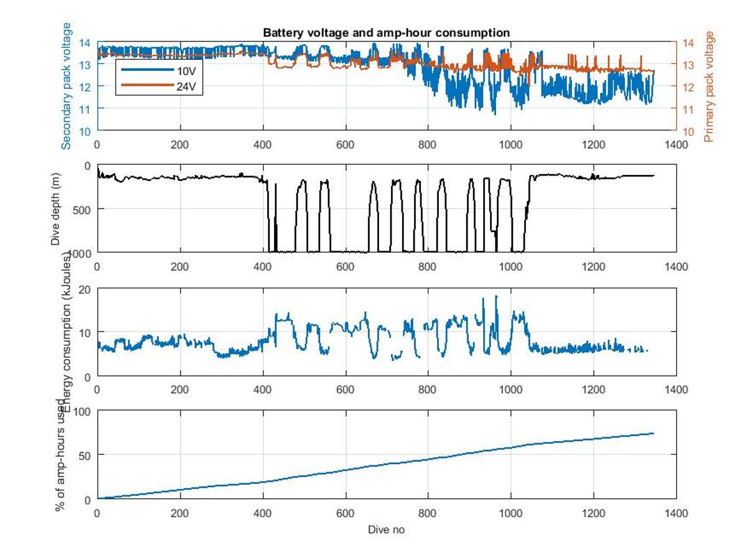Image resolution: width=747 pixels, height=560 pixels.
Task: Click the 11 tick on secondary voltage axis
Action: pyautogui.click(x=86, y=109)
